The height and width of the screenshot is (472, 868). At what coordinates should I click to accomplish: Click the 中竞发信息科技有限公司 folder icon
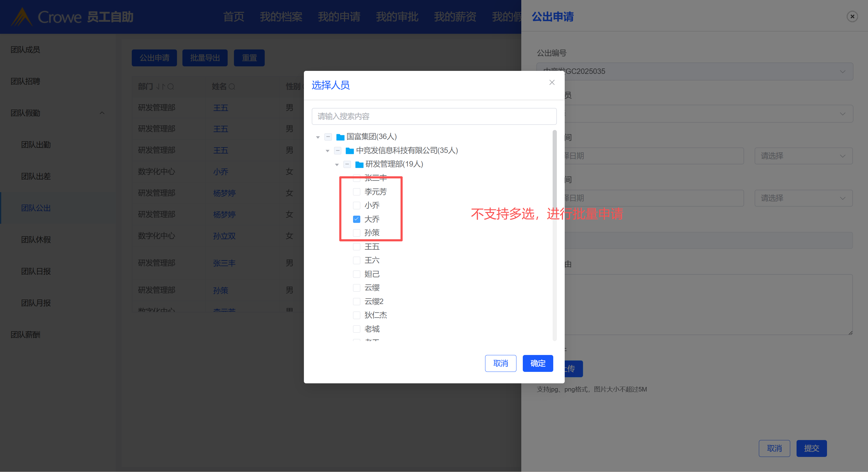click(x=349, y=151)
